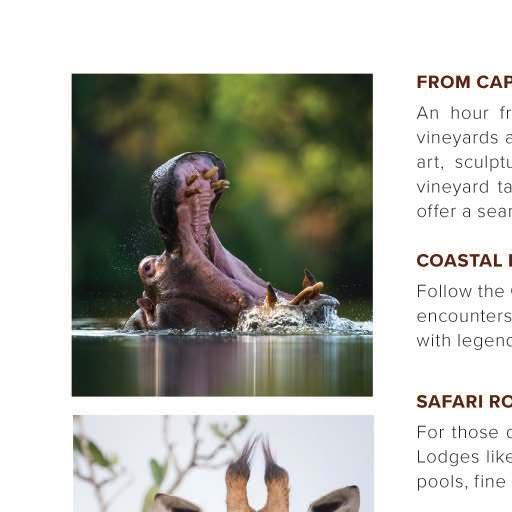Click the text line beginning "vineyards"
This screenshot has width=512, height=512.
(x=464, y=138)
